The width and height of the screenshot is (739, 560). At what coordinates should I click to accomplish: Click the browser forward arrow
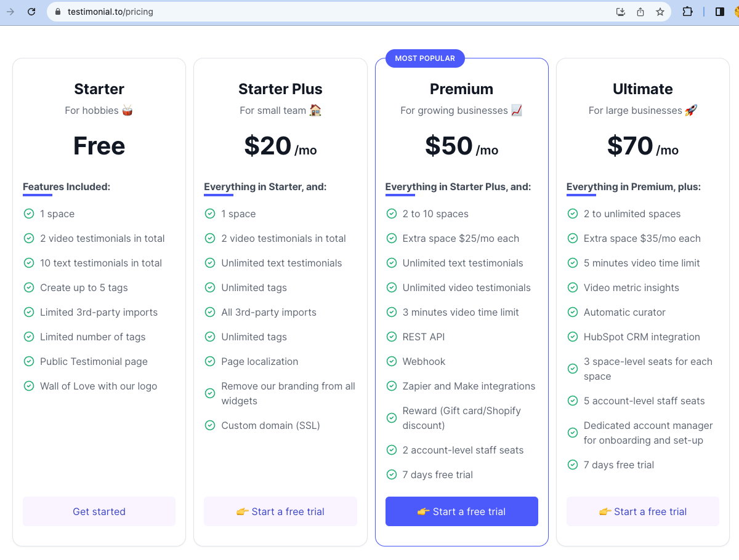10,12
